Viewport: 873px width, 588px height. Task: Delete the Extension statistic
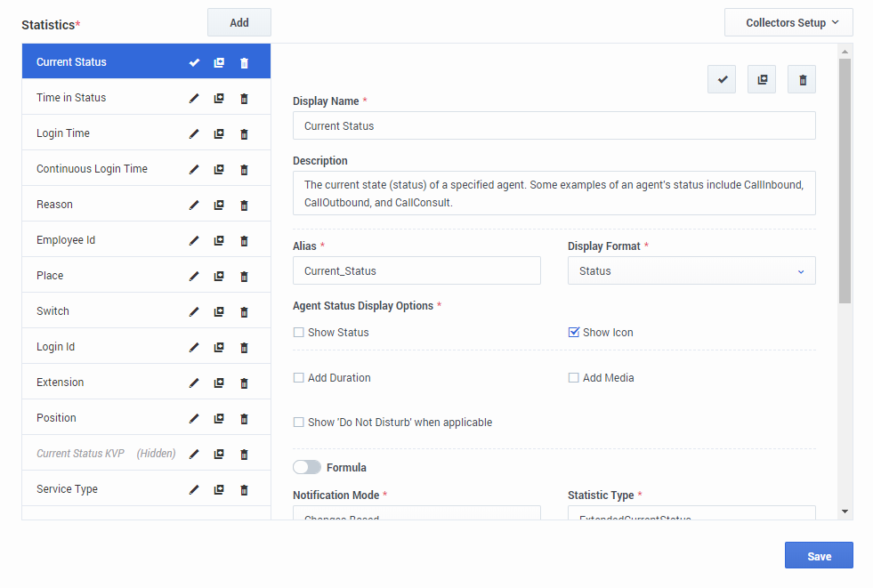tap(244, 383)
